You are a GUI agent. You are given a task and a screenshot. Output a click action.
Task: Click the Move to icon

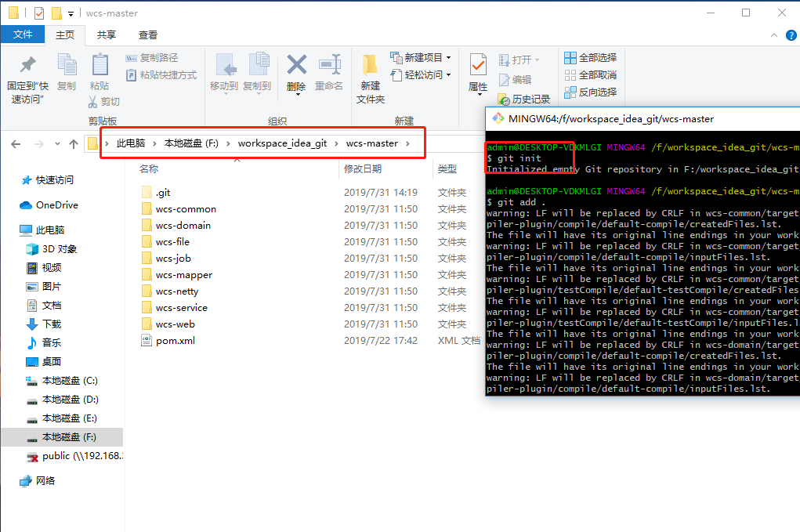coord(224,67)
